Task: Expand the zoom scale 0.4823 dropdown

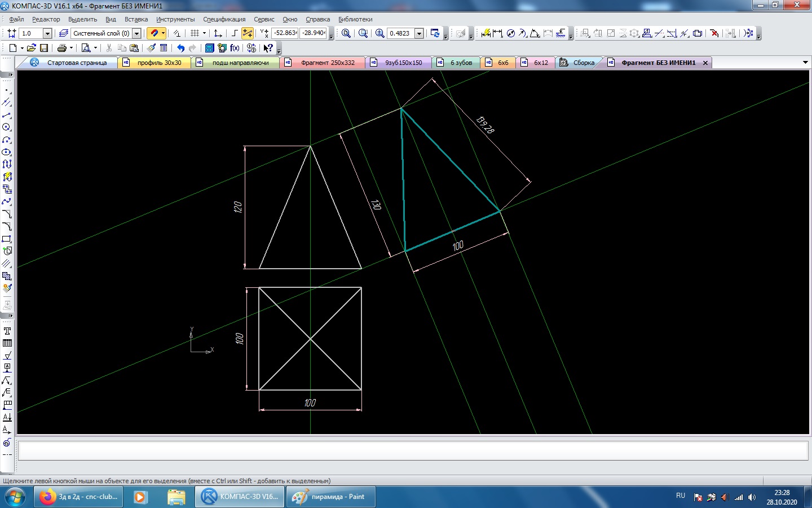Action: 419,34
